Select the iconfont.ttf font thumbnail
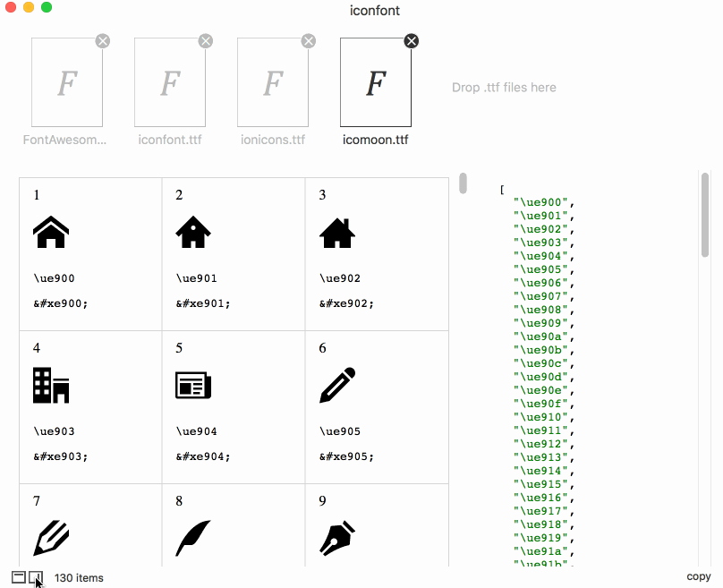 tap(170, 82)
